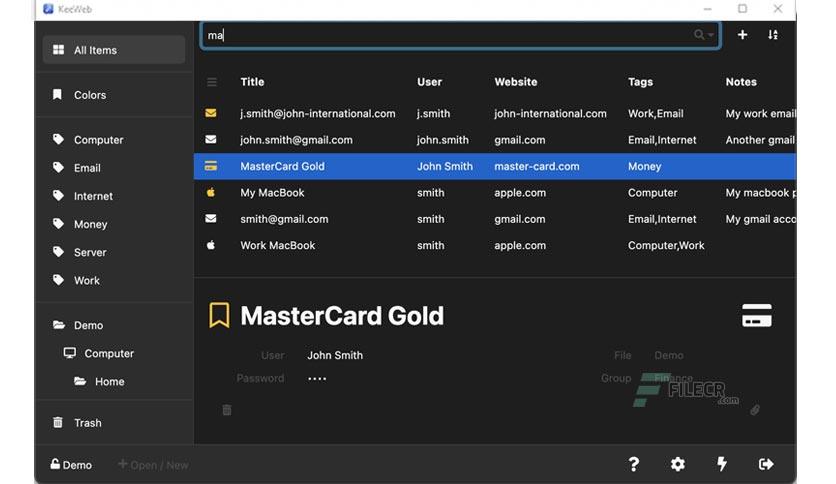Click the KeeWeb app icon in title bar

[49, 9]
